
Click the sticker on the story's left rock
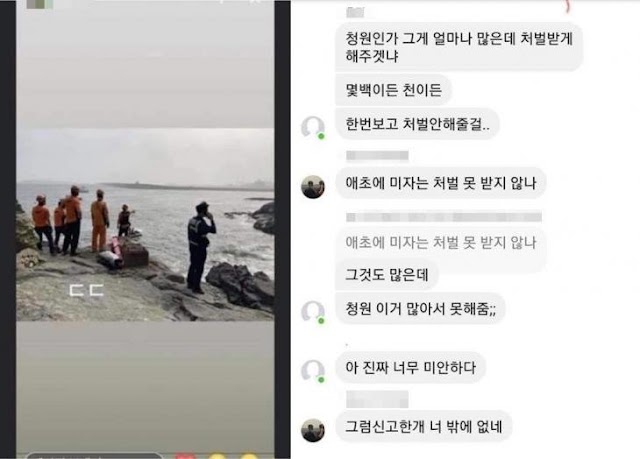pyautogui.click(x=28, y=259)
